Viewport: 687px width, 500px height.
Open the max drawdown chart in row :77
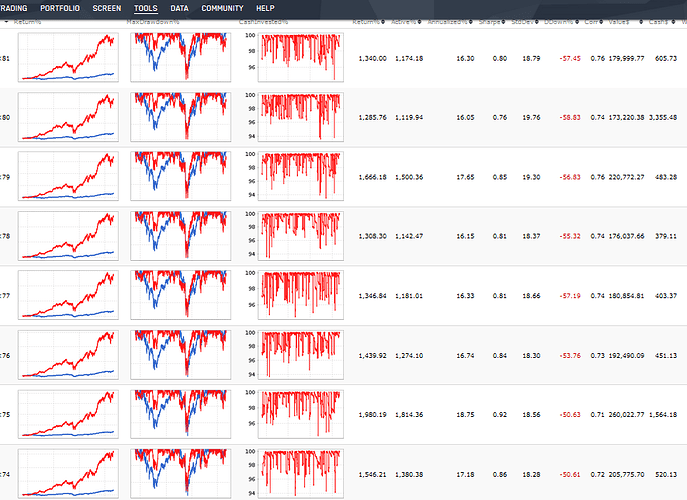click(x=181, y=295)
